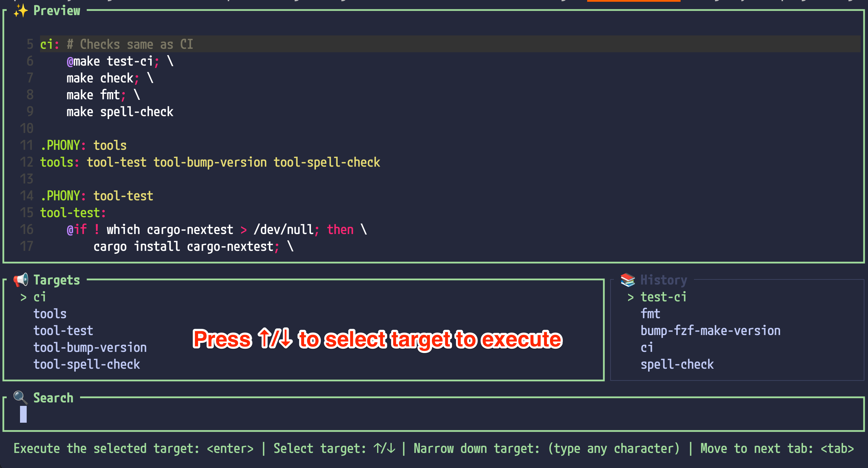
Task: Click the megaphone Targets panel icon
Action: (x=21, y=280)
